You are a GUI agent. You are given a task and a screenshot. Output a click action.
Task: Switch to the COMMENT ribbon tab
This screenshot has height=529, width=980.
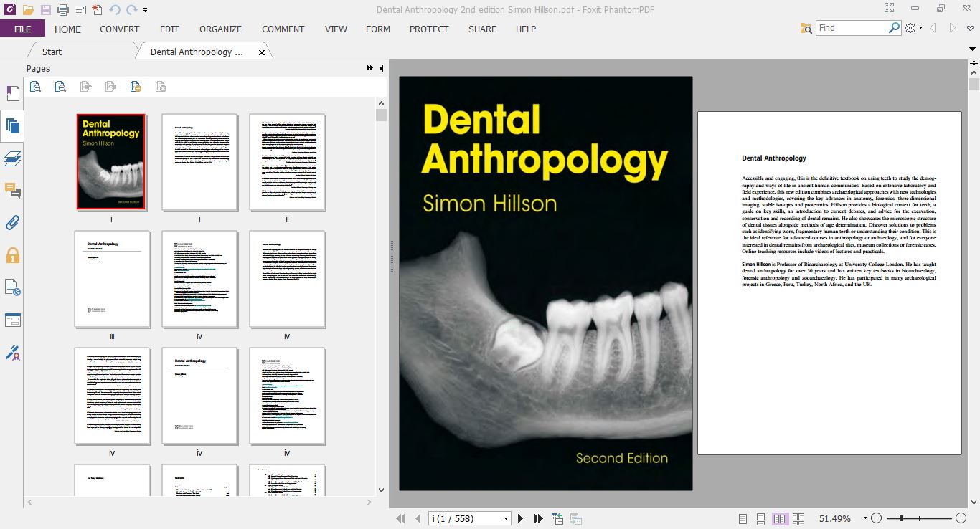pos(283,29)
